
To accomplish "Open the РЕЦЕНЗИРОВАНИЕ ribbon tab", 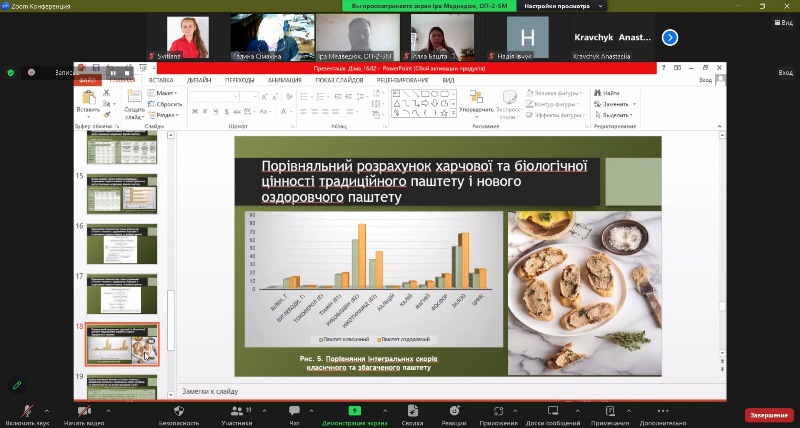I will (403, 80).
